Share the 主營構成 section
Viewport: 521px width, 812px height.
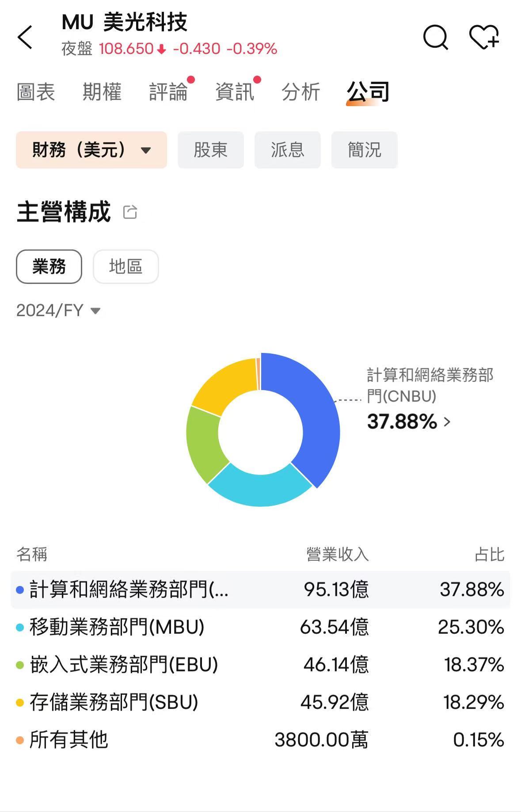pyautogui.click(x=130, y=212)
